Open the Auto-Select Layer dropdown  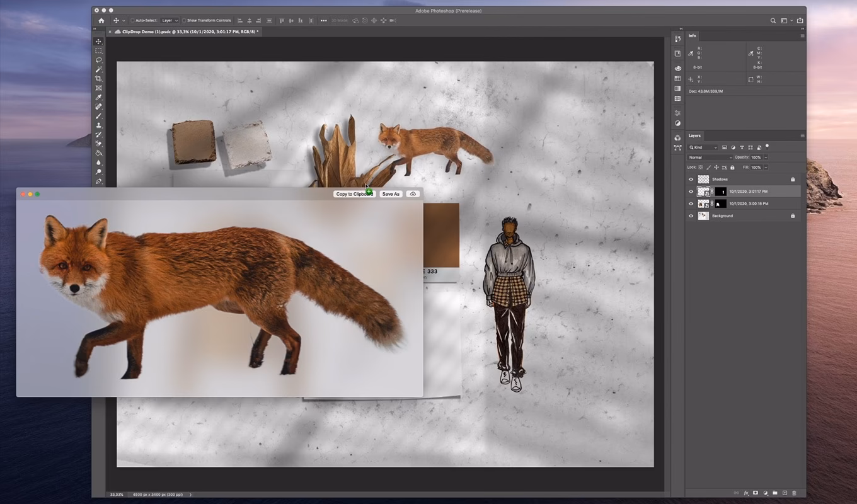[170, 21]
